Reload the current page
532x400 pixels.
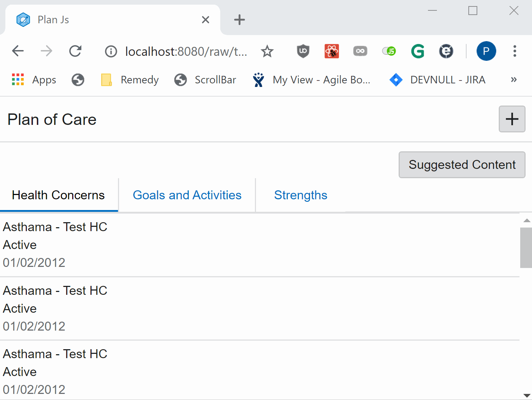pos(75,51)
